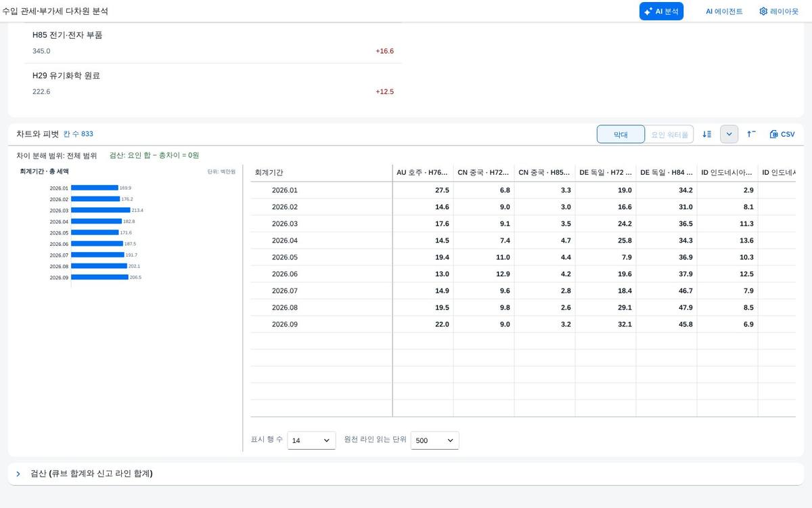Select the 2026.03 row in pivot table
812x508 pixels.
(523, 224)
